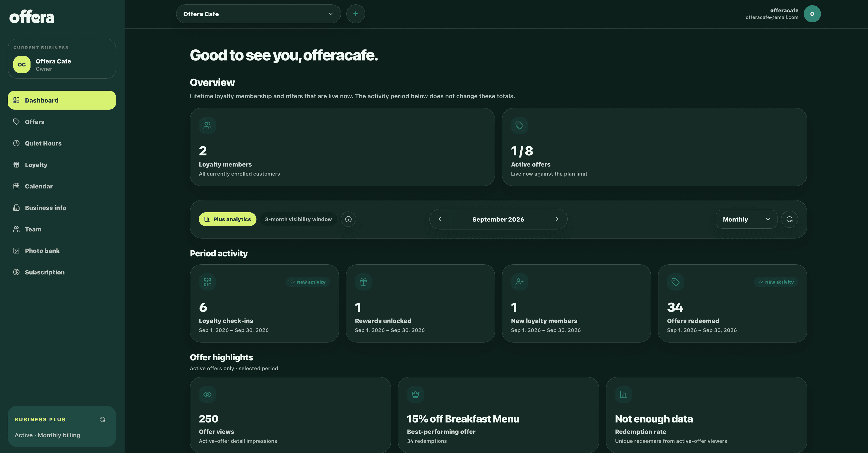This screenshot has height=453, width=868.
Task: Open the Subscription page
Action: [x=62, y=272]
